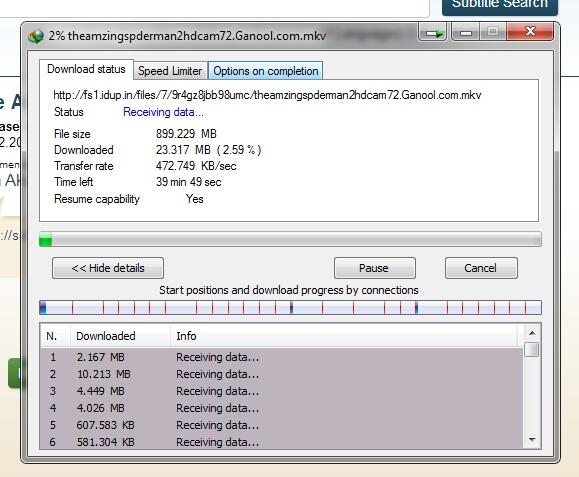Switch to the Download status tab

click(86, 69)
